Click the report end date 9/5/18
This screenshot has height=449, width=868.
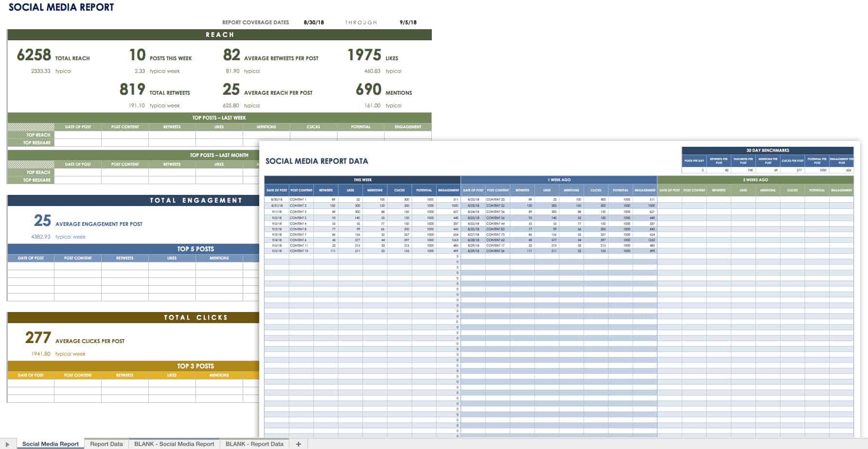coord(408,22)
